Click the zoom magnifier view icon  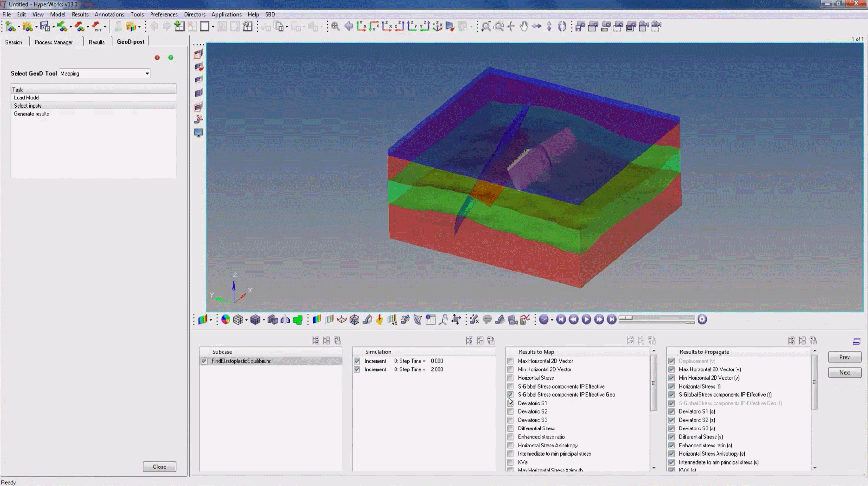pyautogui.click(x=336, y=26)
